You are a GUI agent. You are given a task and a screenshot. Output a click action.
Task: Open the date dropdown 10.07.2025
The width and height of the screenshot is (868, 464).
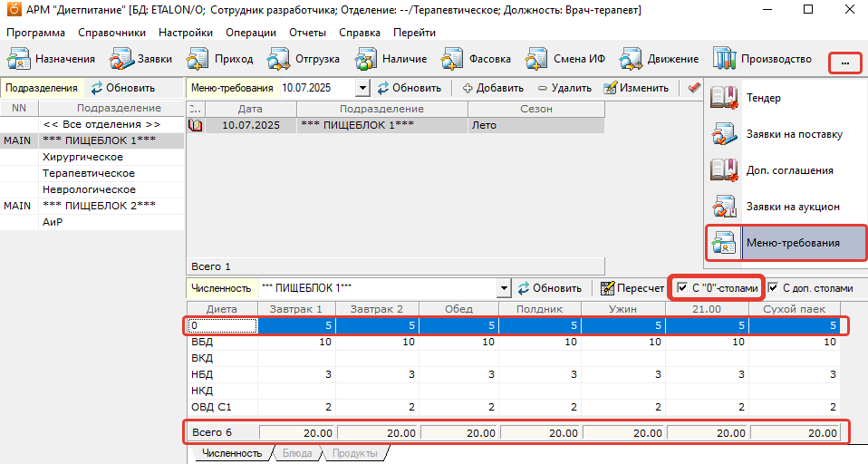(362, 88)
